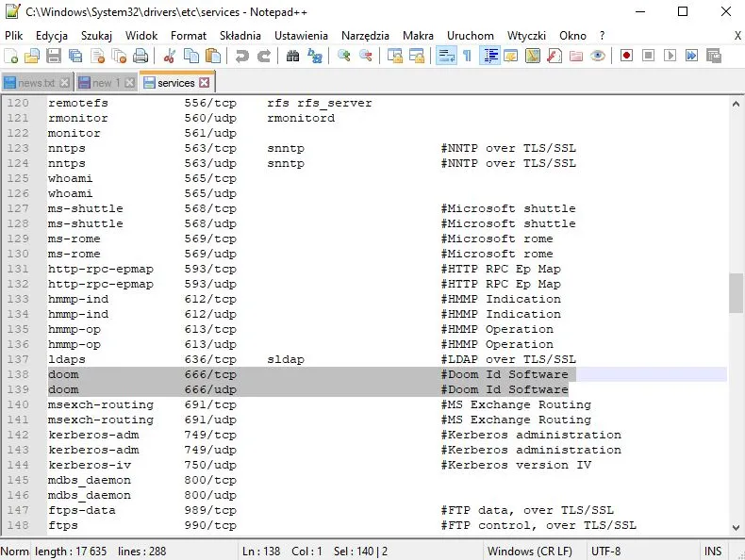
Task: Click the New file toolbar icon
Action: point(11,57)
